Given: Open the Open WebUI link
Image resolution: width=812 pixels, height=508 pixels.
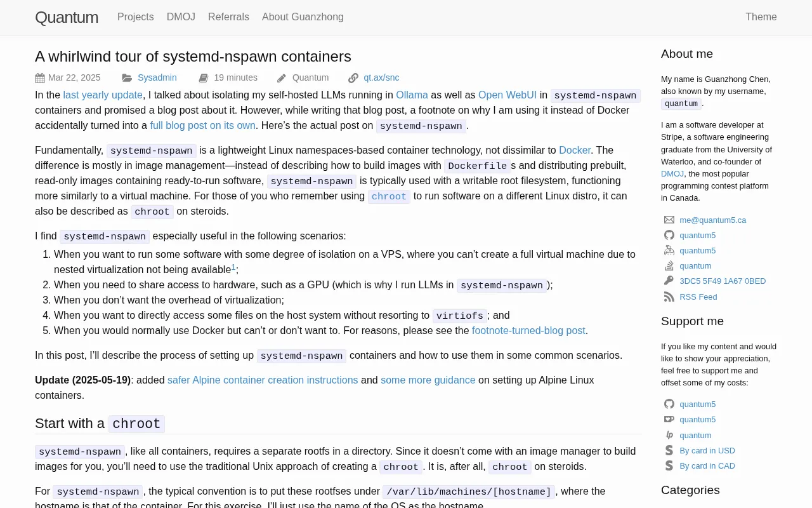Looking at the screenshot, I should pyautogui.click(x=507, y=95).
